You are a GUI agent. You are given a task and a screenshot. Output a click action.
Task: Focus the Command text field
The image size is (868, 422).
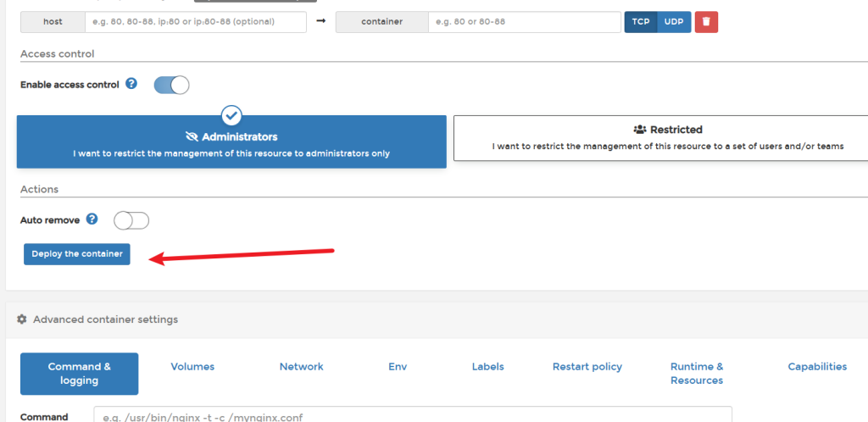tap(412, 416)
